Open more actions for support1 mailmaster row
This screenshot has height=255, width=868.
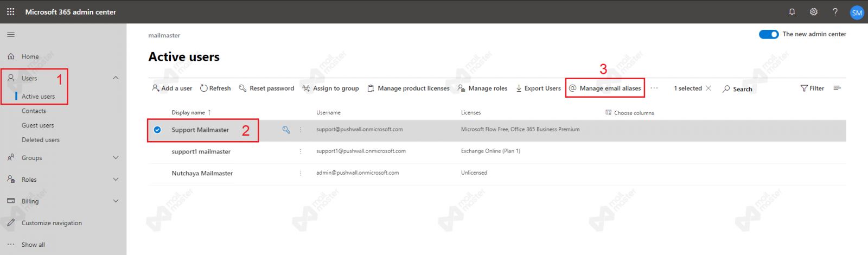click(x=301, y=151)
